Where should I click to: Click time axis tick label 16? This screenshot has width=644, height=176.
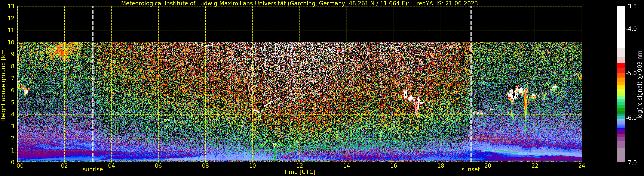pos(394,166)
